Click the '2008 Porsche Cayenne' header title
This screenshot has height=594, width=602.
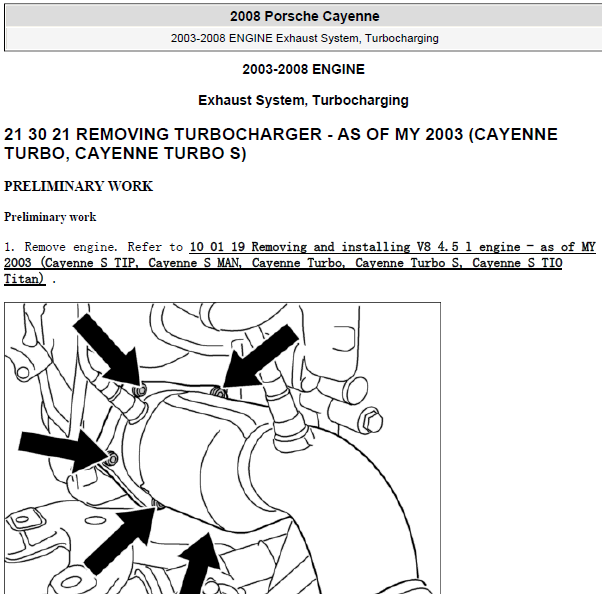[x=304, y=16]
